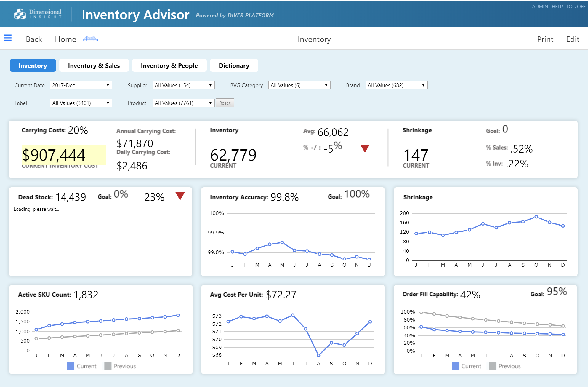Click the Print link
588x387 pixels.
coord(545,39)
